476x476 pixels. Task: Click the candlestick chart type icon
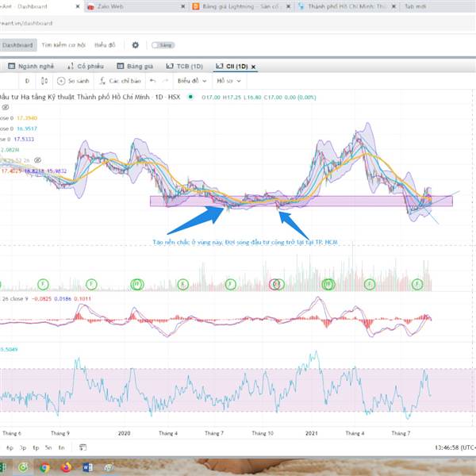tap(44, 81)
